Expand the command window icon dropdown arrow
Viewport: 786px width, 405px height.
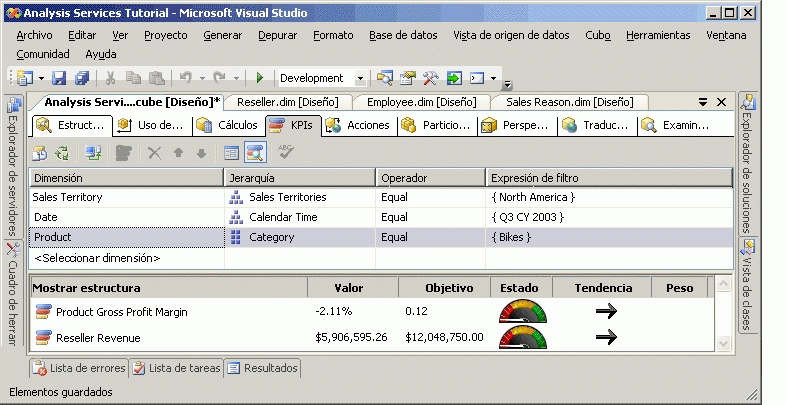tap(493, 78)
